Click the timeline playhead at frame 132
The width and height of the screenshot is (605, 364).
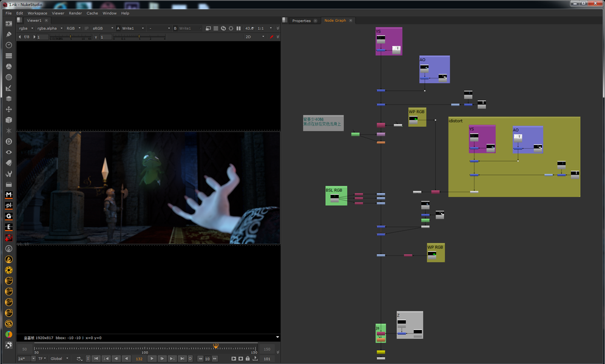pos(215,346)
